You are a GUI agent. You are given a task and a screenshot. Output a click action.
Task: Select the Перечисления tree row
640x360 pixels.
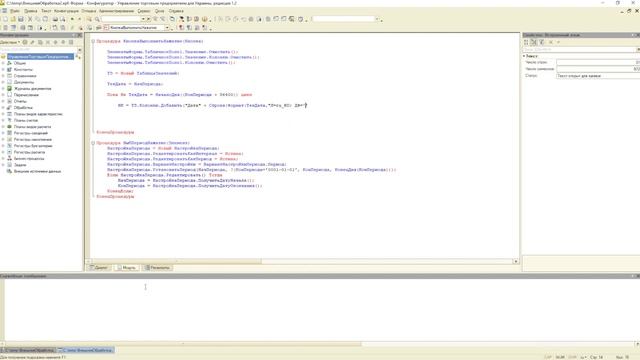(26, 95)
